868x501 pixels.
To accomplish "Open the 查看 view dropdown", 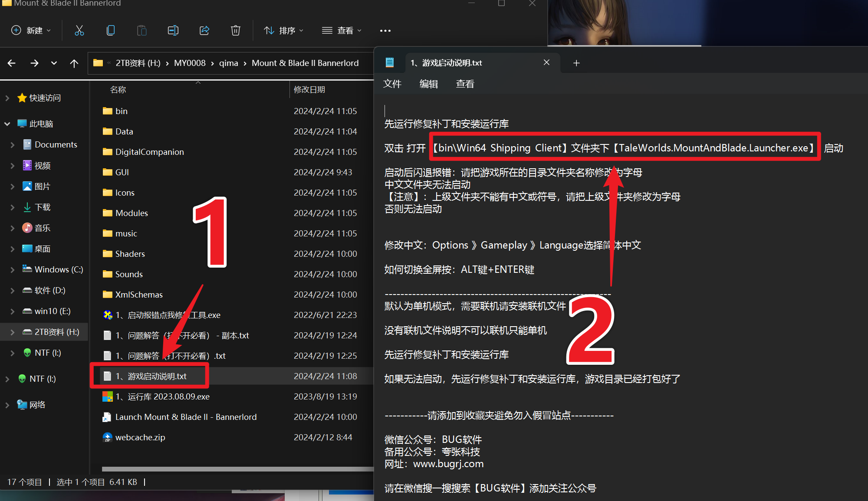I will pos(342,30).
